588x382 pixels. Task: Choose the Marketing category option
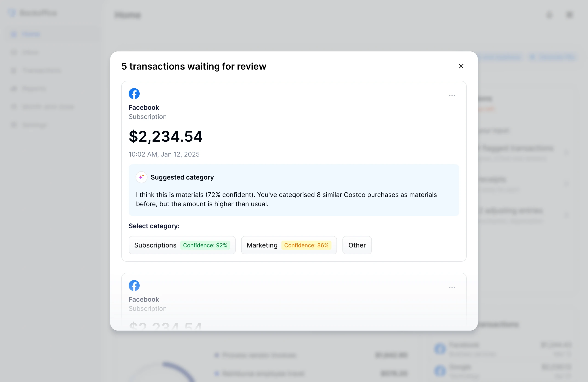[289, 245]
